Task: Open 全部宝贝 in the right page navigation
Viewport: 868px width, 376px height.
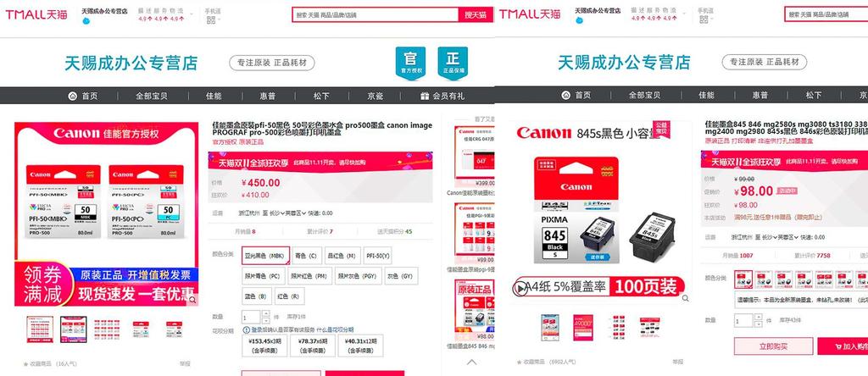Action: (x=644, y=95)
